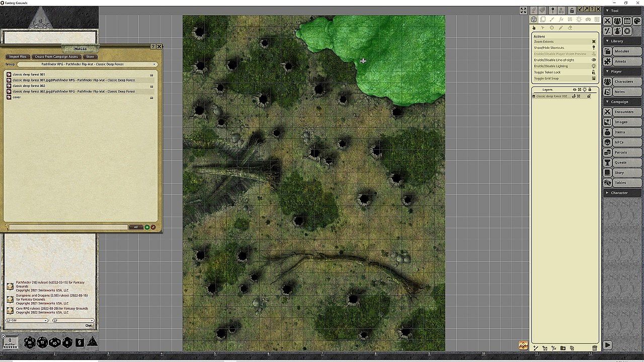Toggle Enable/Disable Lighting
The height and width of the screenshot is (362, 644).
click(565, 66)
